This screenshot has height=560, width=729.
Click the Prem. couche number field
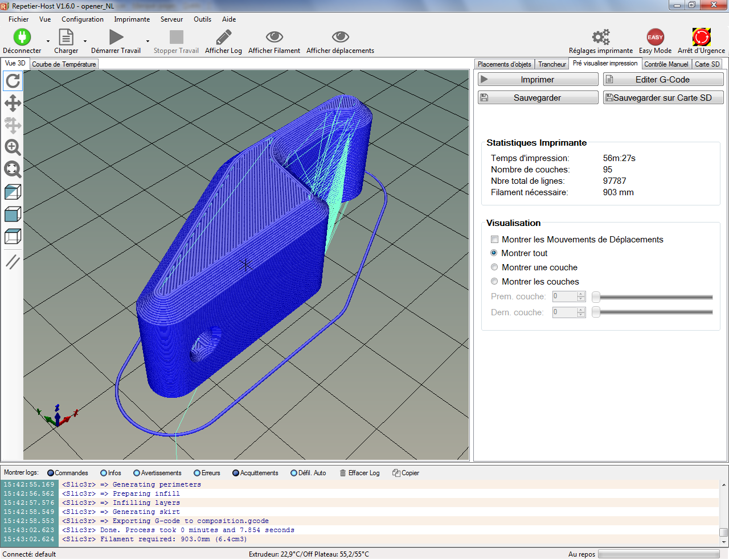click(x=568, y=297)
